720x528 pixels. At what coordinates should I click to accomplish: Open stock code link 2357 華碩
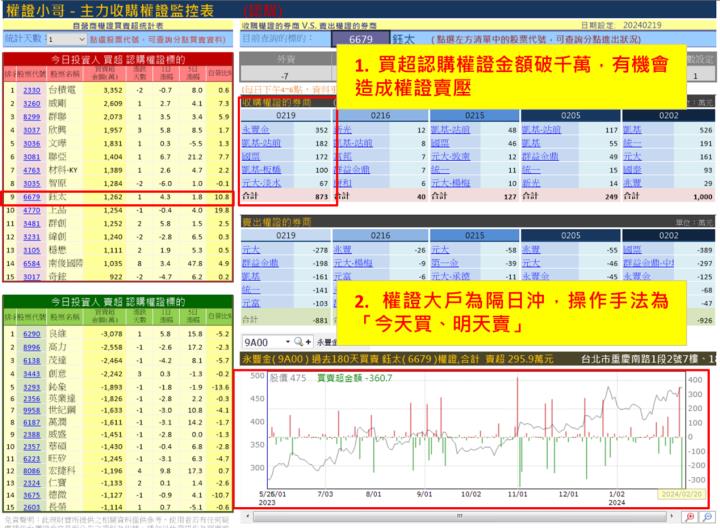(32, 447)
